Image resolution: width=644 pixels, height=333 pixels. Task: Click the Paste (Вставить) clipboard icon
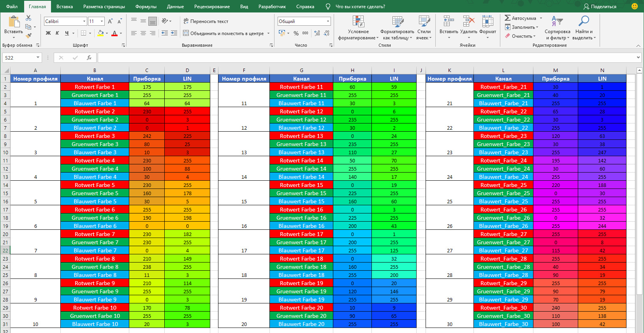click(14, 22)
